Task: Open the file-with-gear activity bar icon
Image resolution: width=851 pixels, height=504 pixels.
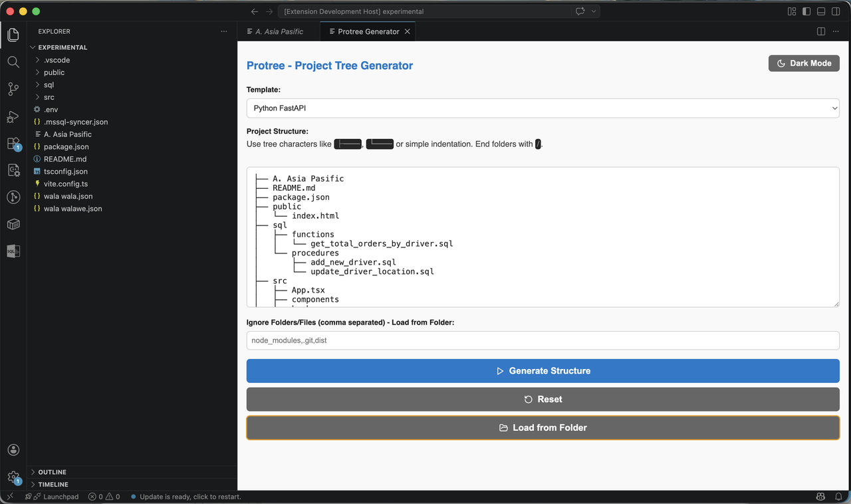Action: coord(13,170)
